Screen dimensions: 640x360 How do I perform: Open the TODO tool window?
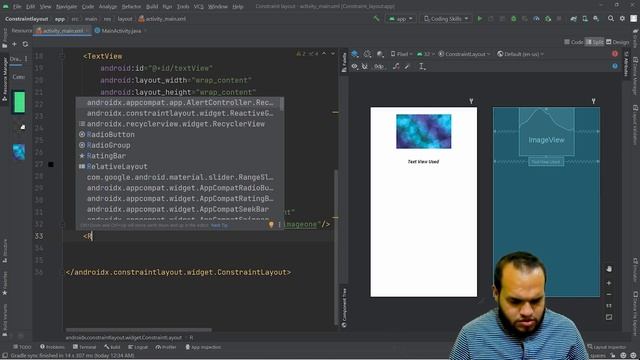tap(22, 347)
